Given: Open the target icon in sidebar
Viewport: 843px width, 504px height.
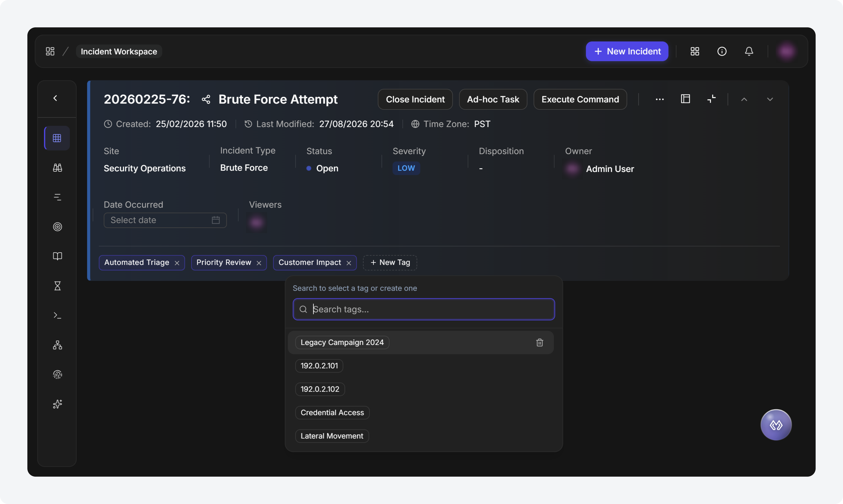Looking at the screenshot, I should click(57, 227).
